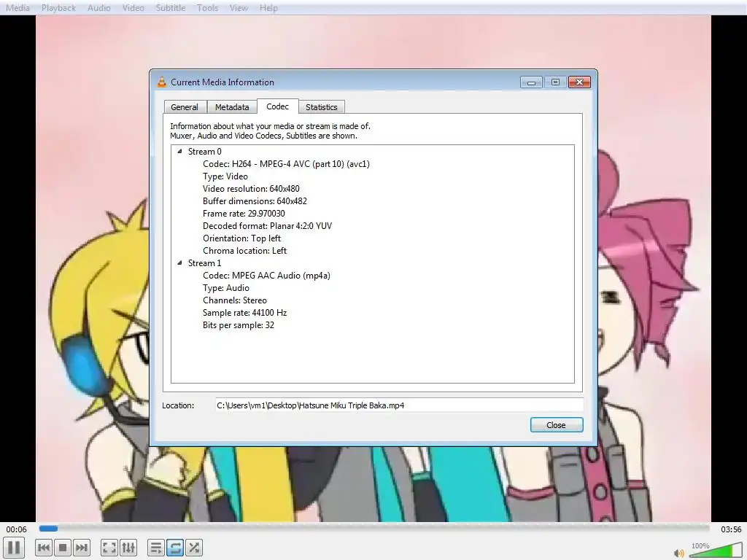Screen dimensions: 747x560
Task: Open the View menu
Action: click(239, 7)
